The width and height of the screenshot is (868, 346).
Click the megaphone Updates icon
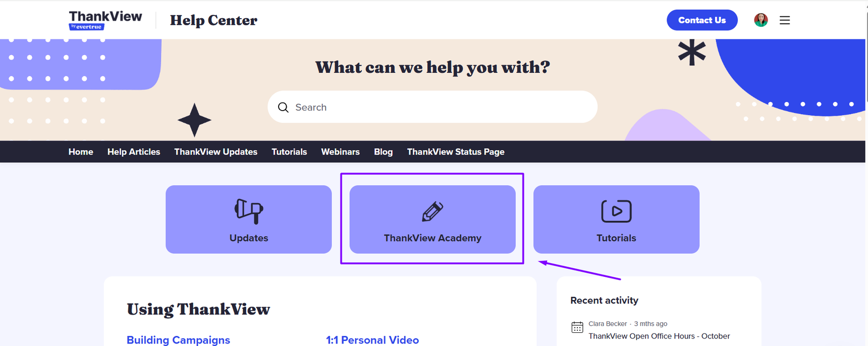pos(248,211)
